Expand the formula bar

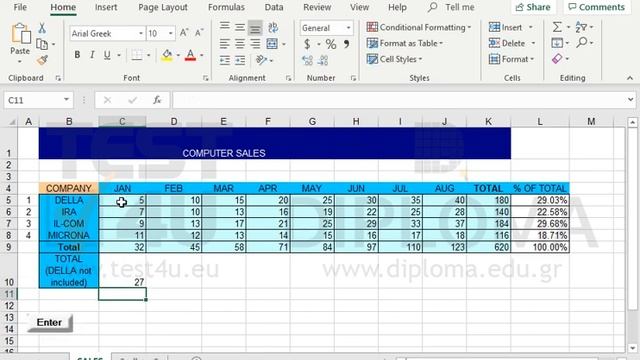point(630,100)
